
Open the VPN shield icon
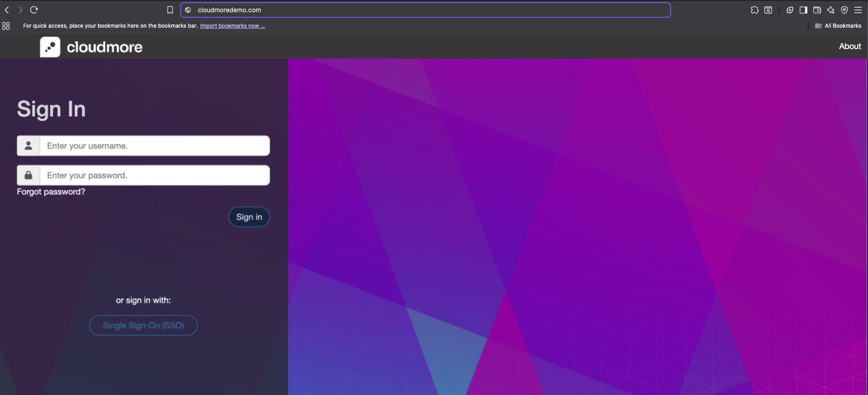click(x=844, y=10)
